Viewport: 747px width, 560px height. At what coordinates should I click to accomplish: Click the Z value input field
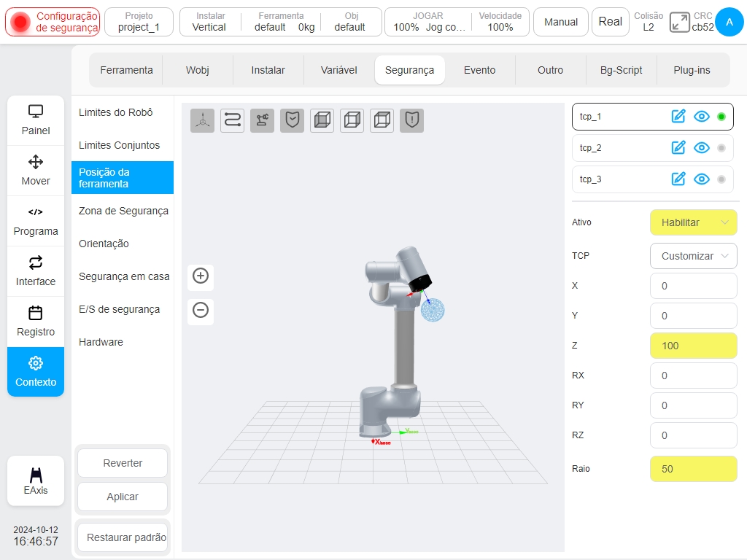(693, 346)
